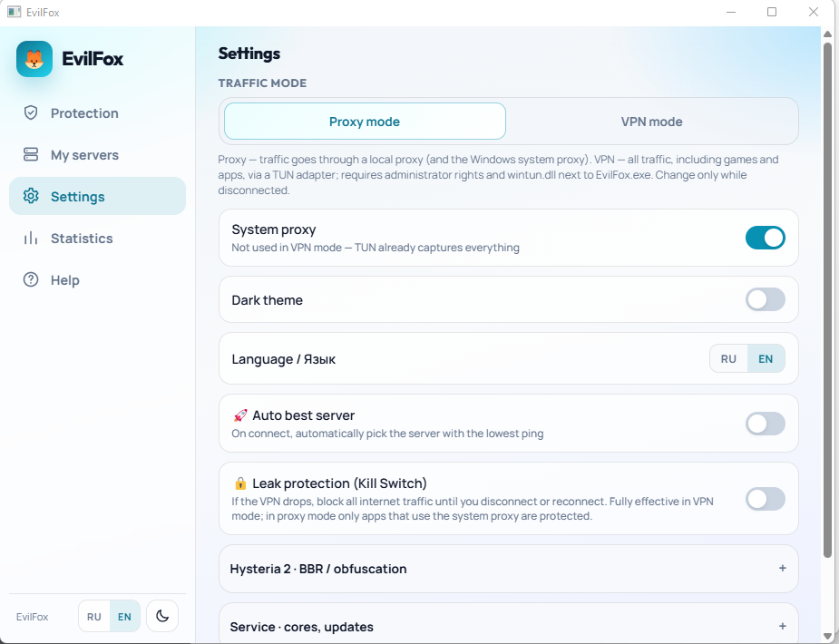839x644 pixels.
Task: Expand Service cores, updates section
Action: (x=508, y=623)
